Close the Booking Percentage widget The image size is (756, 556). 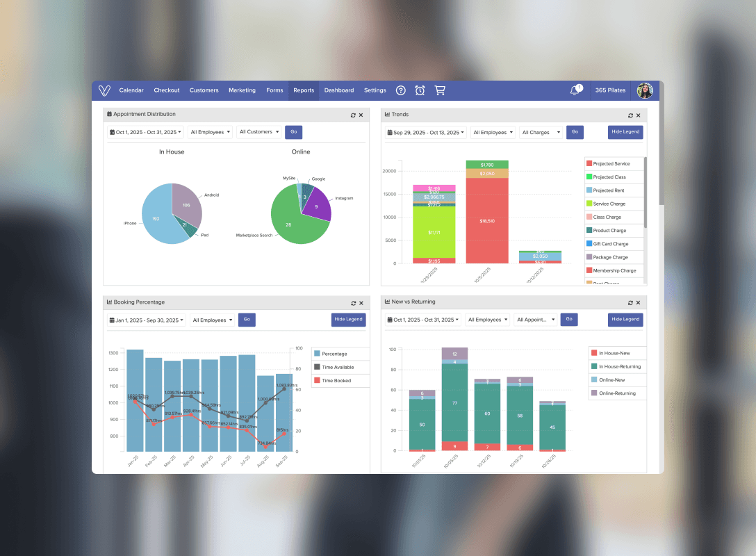click(361, 303)
